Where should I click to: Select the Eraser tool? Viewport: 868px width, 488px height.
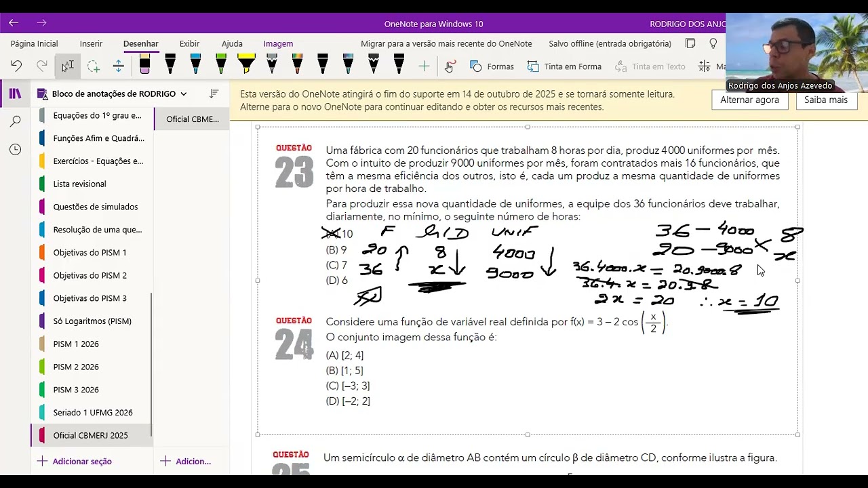pos(144,64)
